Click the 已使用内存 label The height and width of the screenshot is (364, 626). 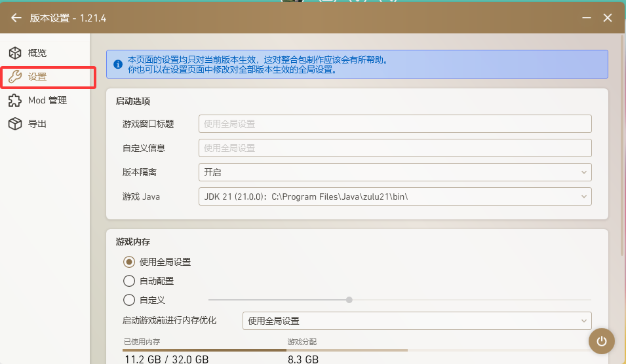(x=142, y=342)
